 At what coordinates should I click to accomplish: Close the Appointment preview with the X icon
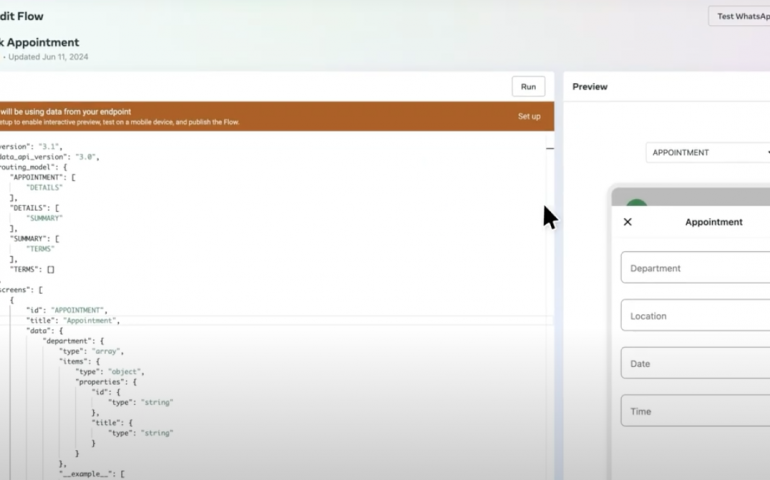628,222
